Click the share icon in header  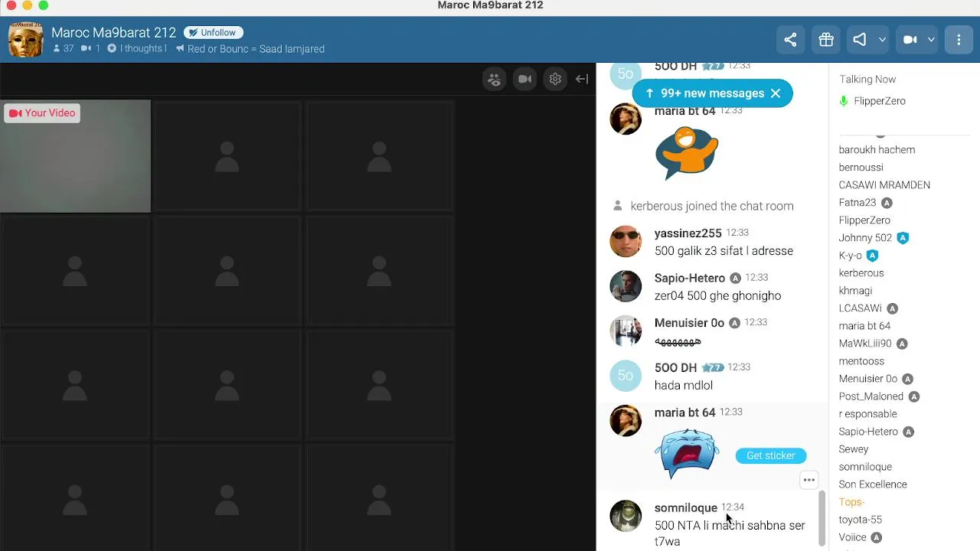click(790, 40)
